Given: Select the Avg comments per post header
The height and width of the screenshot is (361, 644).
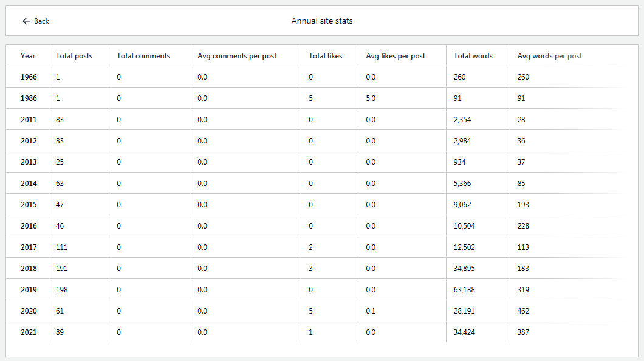Looking at the screenshot, I should click(237, 56).
